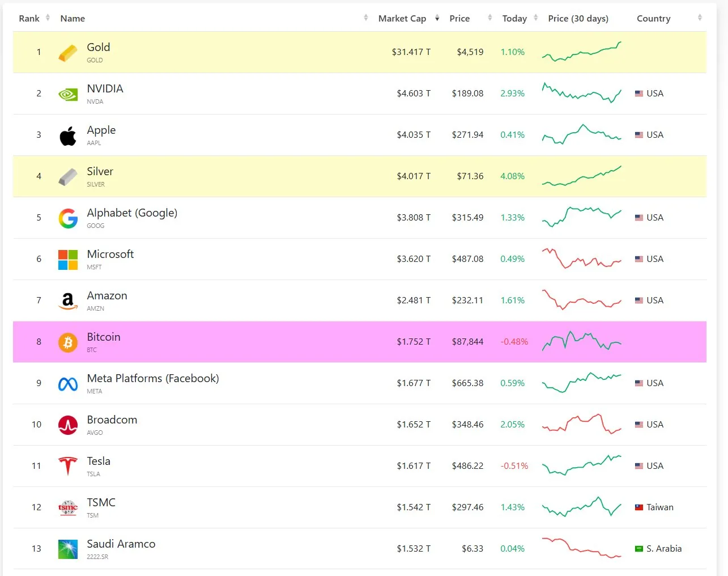
Task: Click the Silver bar icon
Action: coord(68,177)
